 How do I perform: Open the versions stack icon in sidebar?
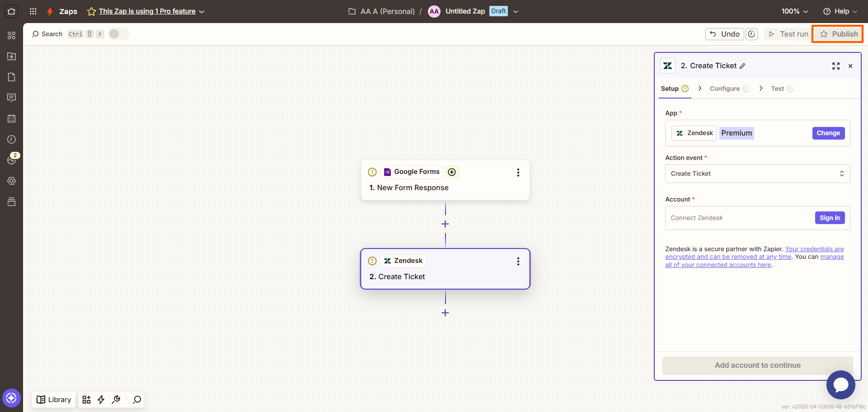pos(12,201)
